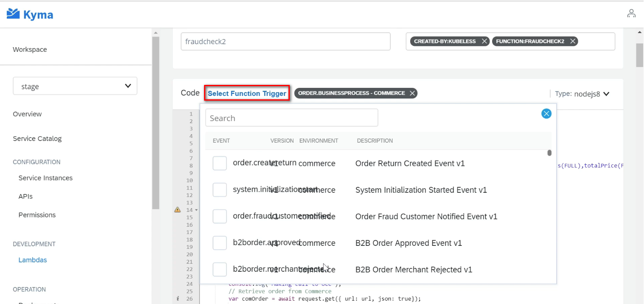Open Lambdas in sidebar
644x304 pixels.
tap(33, 260)
